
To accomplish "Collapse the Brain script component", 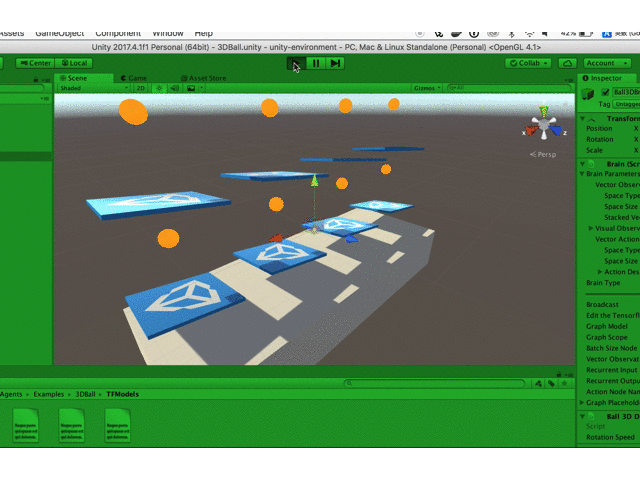I will pos(582,164).
